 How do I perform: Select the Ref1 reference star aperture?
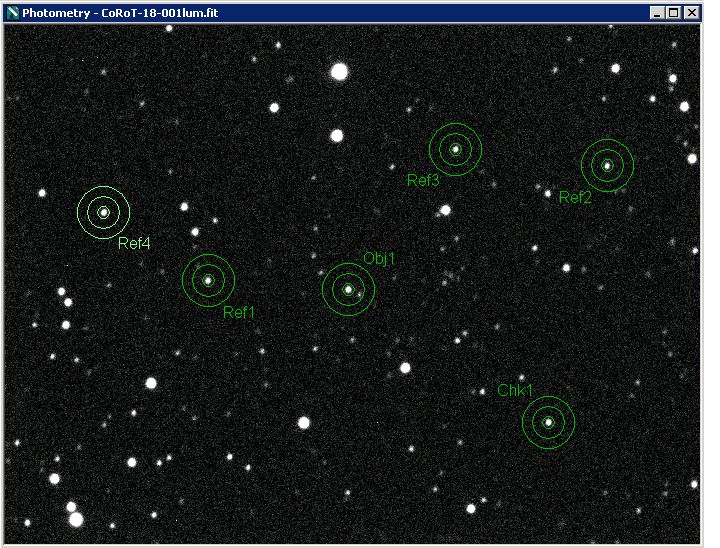point(208,280)
